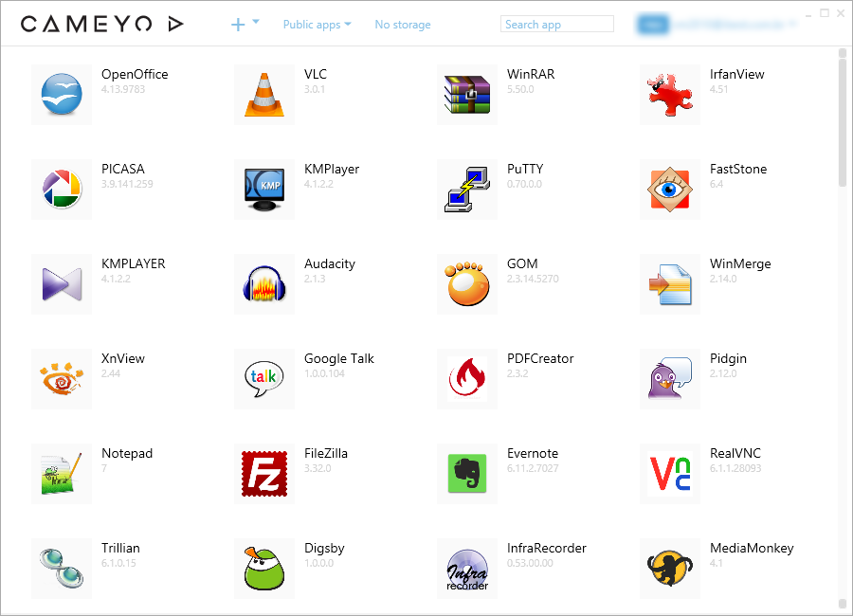Click the GOM version 2.3.14.5270 text
Viewport: 853px width, 616px height.
533,279
